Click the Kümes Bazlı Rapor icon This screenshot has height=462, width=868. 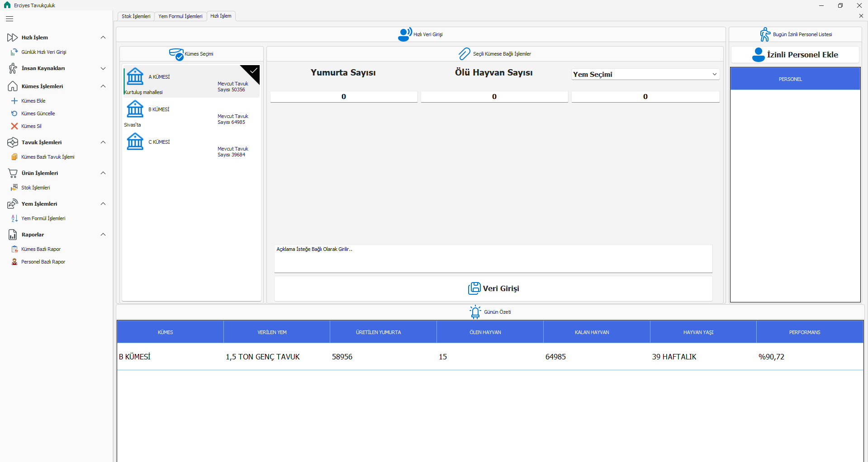tap(14, 249)
